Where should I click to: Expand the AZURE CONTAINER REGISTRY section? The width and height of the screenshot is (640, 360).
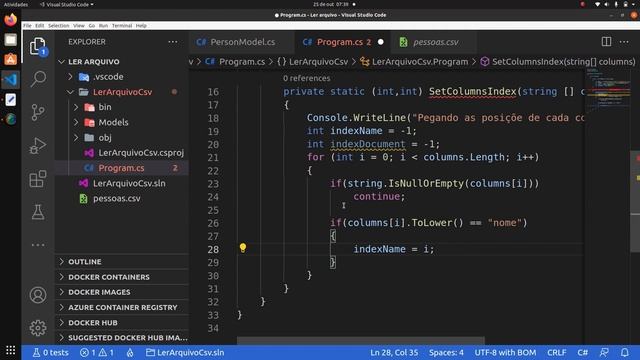tap(122, 307)
